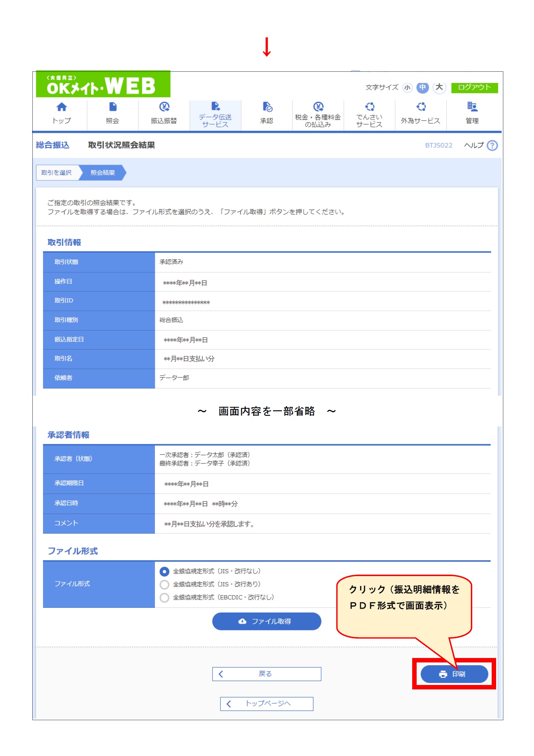Select 全銀協規定形式 (EBCDIC・改行なし) radio
The height and width of the screenshot is (756, 534).
pyautogui.click(x=164, y=598)
